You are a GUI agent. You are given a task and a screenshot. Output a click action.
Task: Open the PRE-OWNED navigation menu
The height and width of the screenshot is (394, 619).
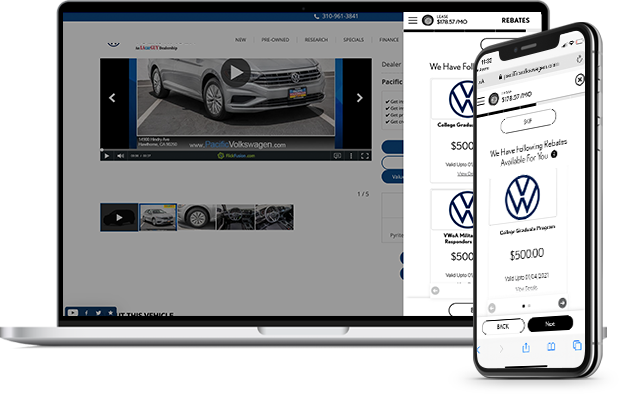tap(275, 40)
